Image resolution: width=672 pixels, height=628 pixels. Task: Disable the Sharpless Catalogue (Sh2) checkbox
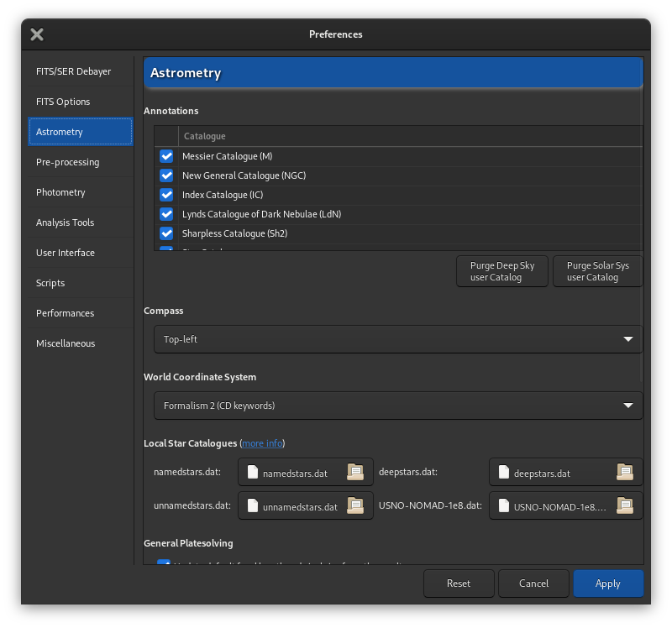(x=166, y=233)
